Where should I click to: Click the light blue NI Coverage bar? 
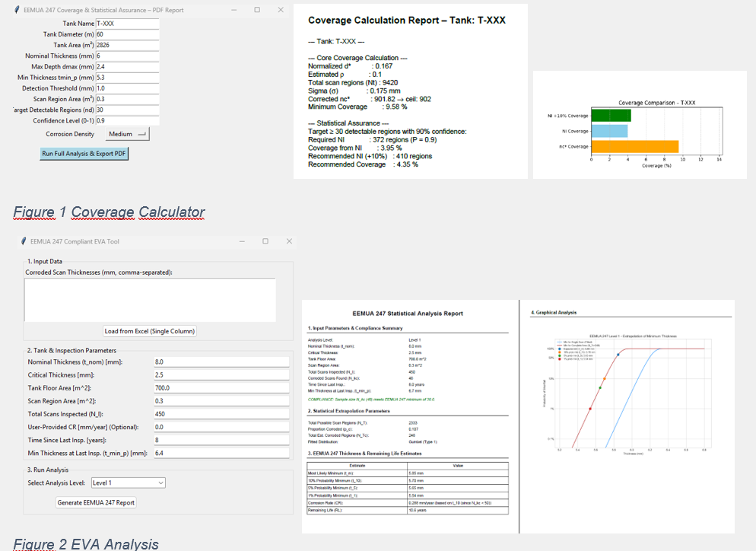pos(609,131)
